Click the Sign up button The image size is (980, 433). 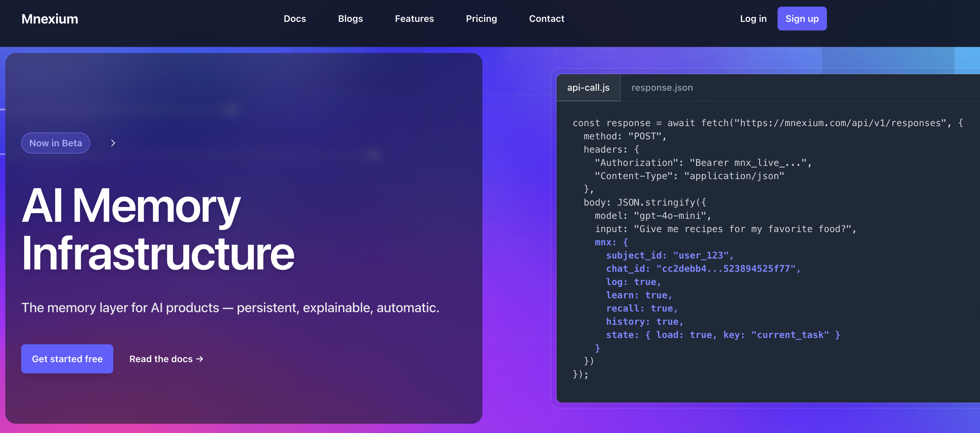point(802,18)
